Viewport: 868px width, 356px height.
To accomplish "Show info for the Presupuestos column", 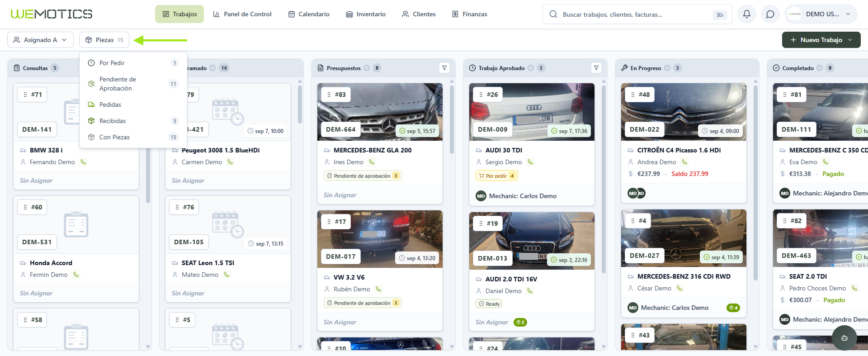I will (x=367, y=68).
